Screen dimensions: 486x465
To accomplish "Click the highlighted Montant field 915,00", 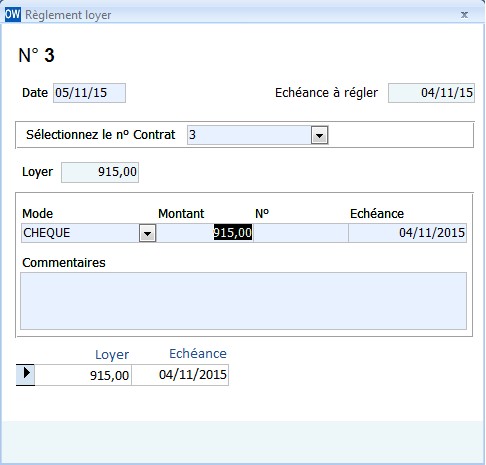I will coord(205,233).
